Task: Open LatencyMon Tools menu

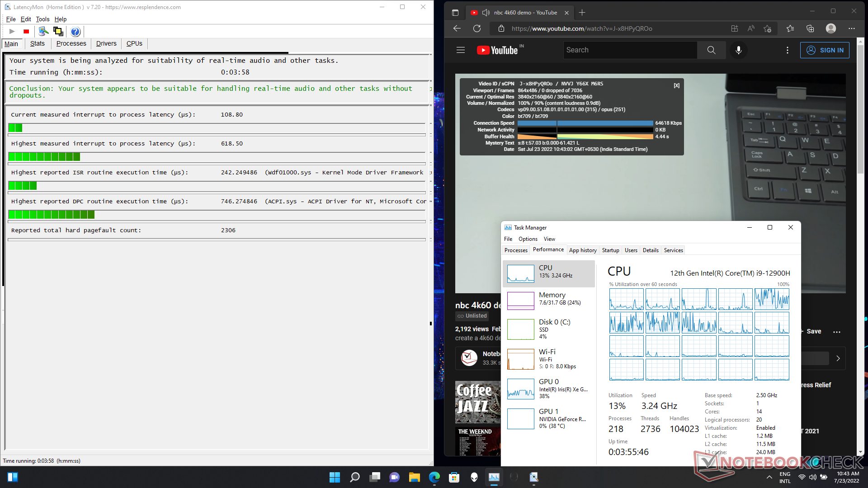Action: pos(42,19)
